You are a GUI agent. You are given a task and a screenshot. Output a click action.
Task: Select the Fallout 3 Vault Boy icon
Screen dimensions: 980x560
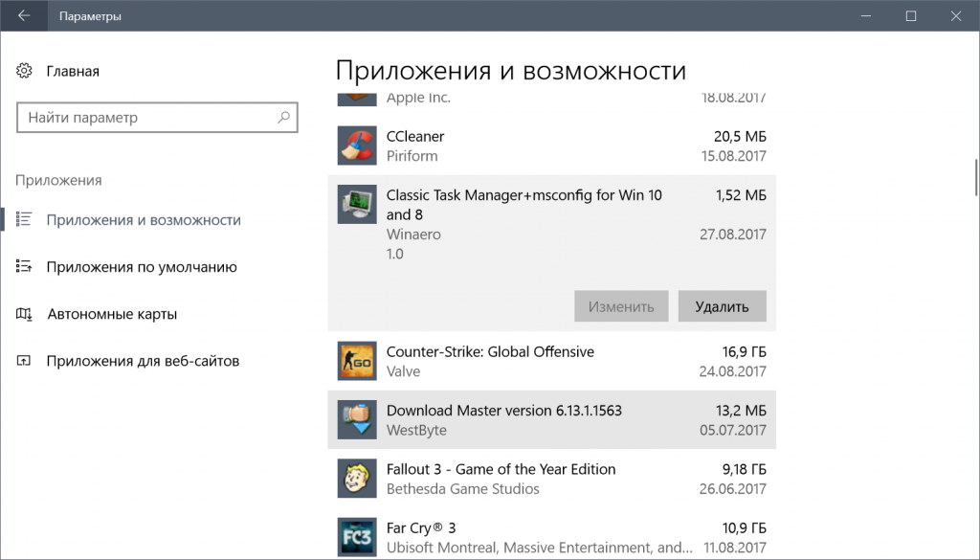coord(356,479)
